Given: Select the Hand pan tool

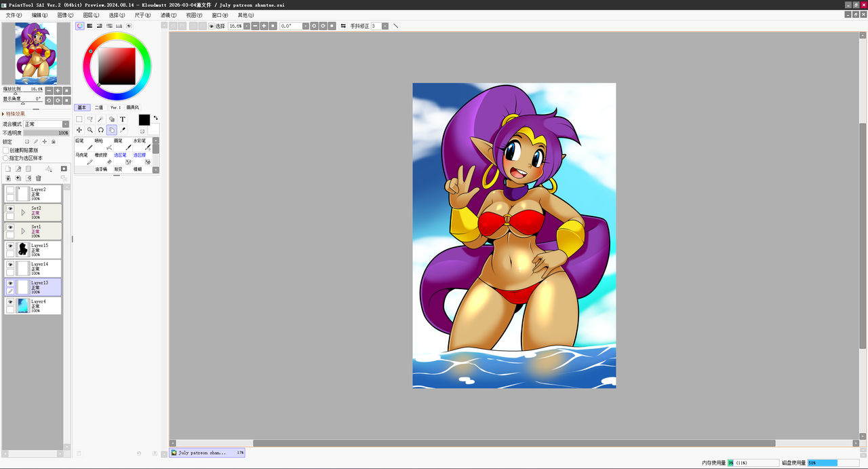Looking at the screenshot, I should pos(112,130).
